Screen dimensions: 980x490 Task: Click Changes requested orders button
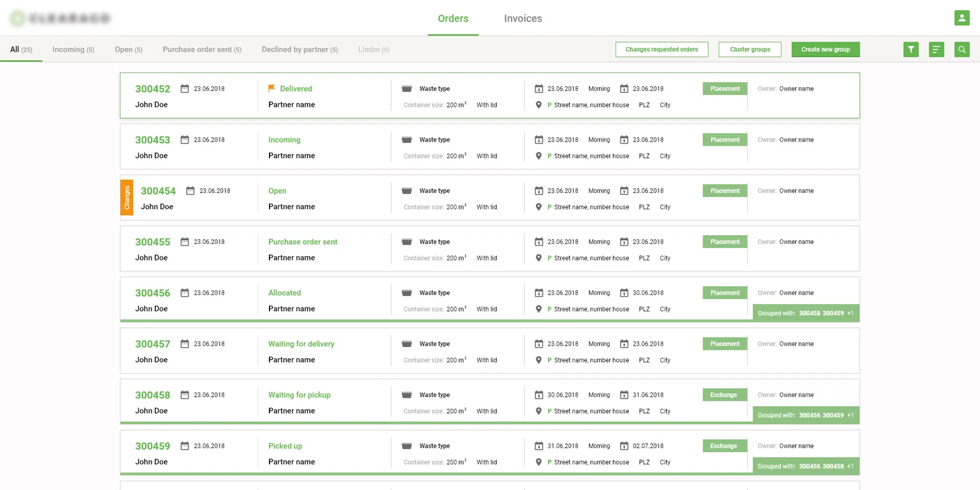tap(661, 49)
